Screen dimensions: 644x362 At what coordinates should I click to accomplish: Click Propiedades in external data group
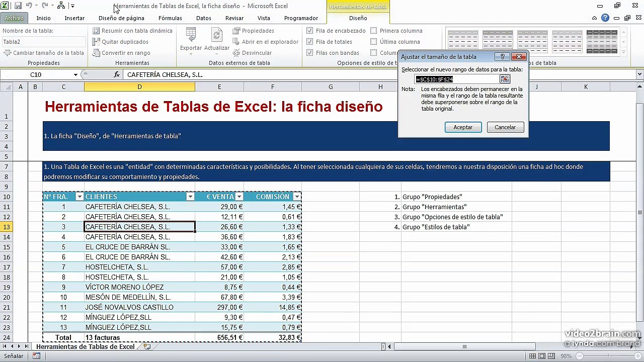(x=254, y=31)
